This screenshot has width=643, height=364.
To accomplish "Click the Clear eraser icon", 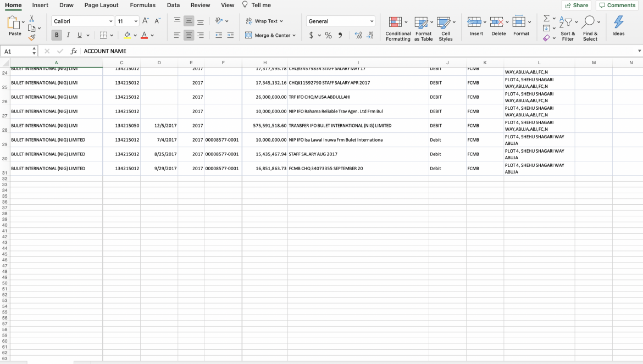I will click(x=546, y=38).
